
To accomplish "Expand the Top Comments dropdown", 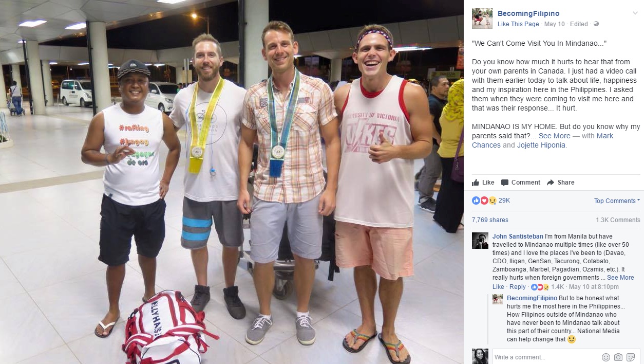I will pyautogui.click(x=617, y=201).
